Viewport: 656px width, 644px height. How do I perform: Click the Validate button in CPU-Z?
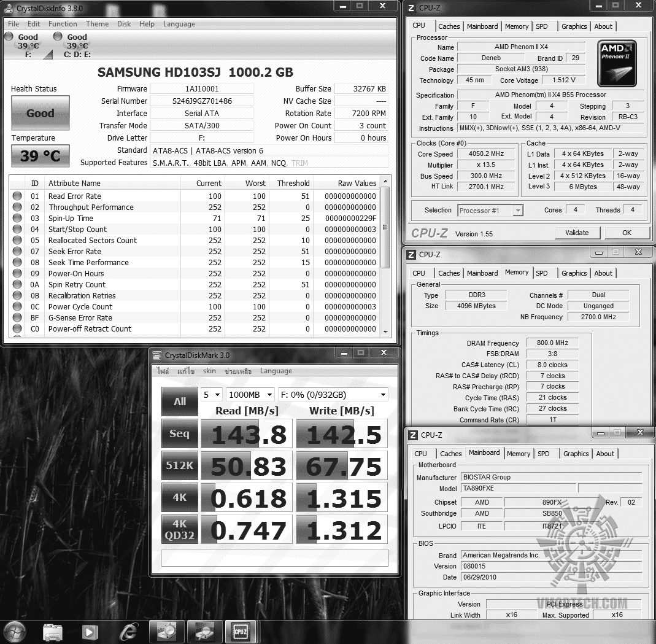click(577, 233)
